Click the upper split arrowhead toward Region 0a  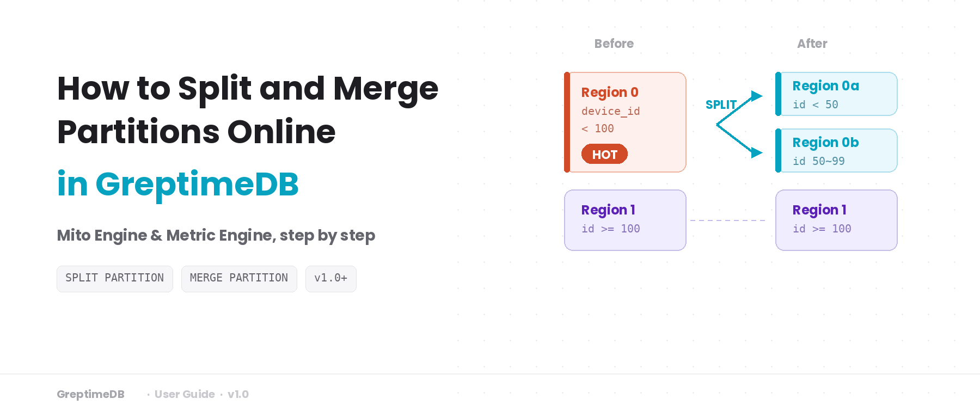pos(756,96)
